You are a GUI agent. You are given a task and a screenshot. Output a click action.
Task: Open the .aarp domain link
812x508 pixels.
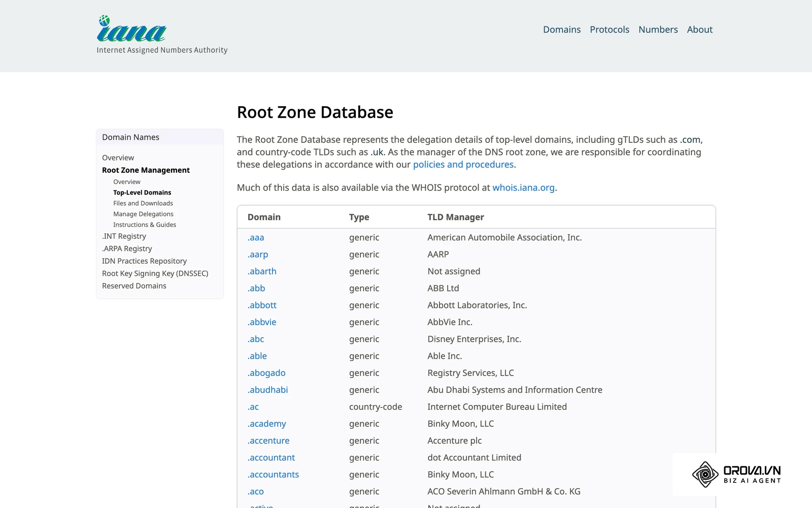point(258,255)
